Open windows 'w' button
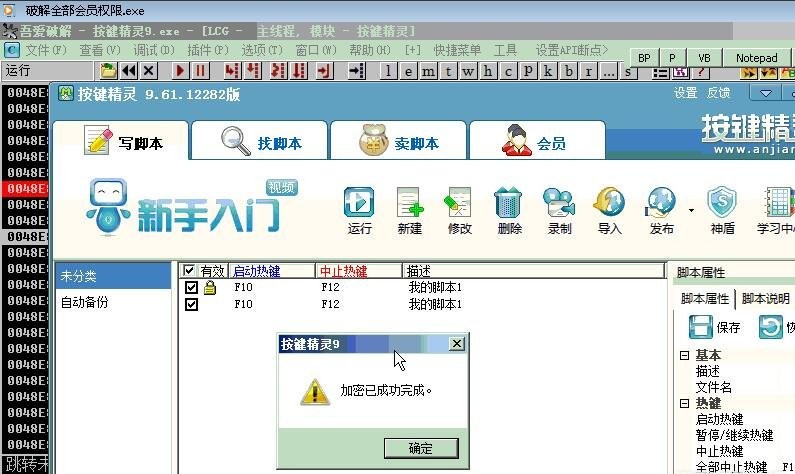 pyautogui.click(x=468, y=70)
